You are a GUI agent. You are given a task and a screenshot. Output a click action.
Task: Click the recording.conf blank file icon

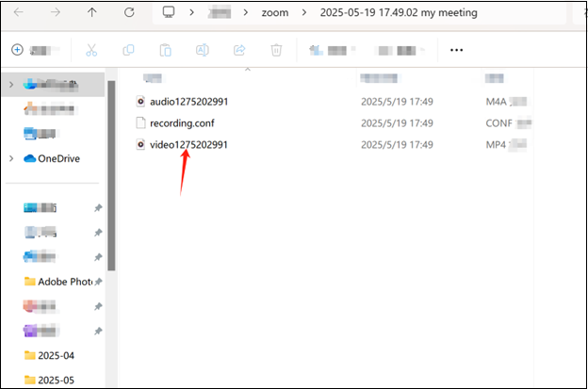pos(140,123)
